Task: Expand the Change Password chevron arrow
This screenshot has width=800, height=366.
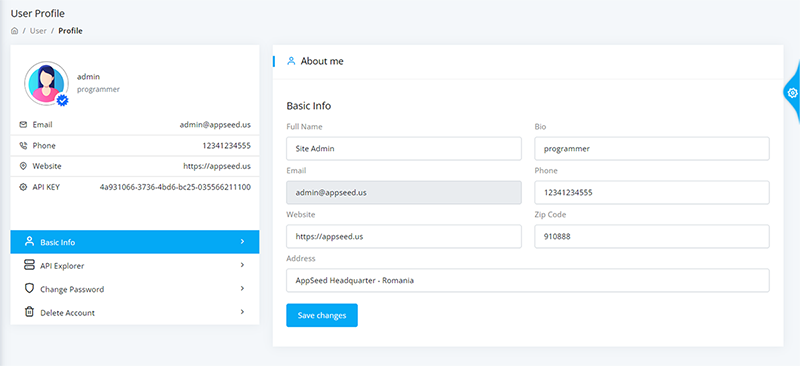Action: (242, 288)
